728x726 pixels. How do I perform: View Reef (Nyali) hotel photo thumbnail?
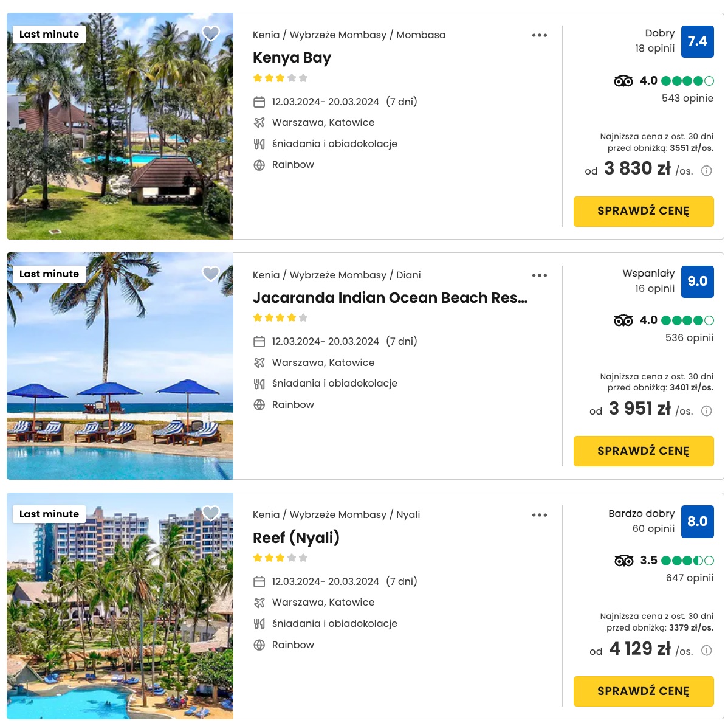tap(120, 606)
